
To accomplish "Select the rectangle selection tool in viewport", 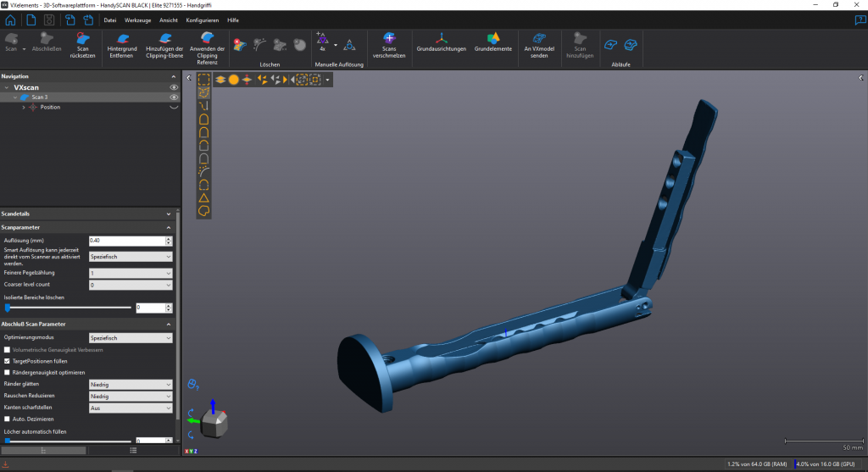I will point(204,79).
